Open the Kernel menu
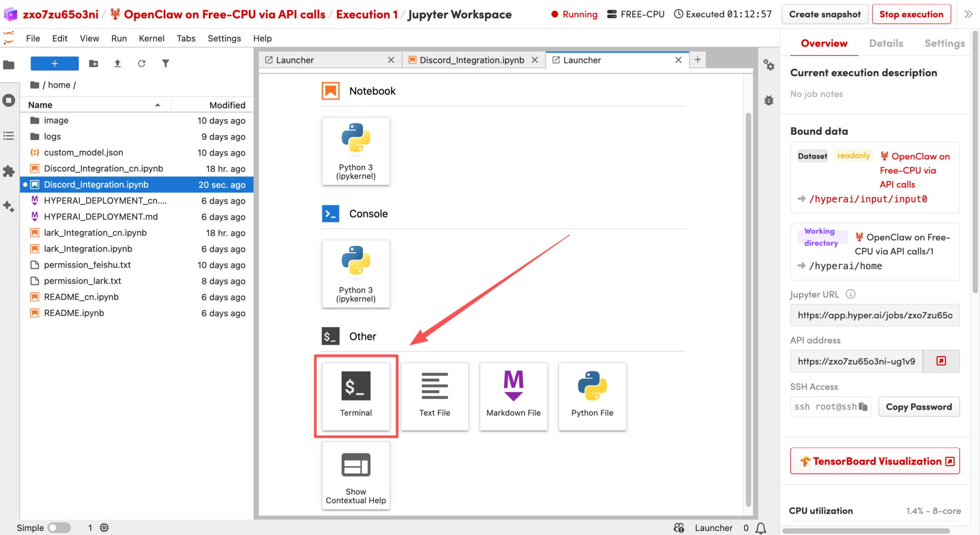Viewport: 980px width, 535px height. (x=151, y=38)
